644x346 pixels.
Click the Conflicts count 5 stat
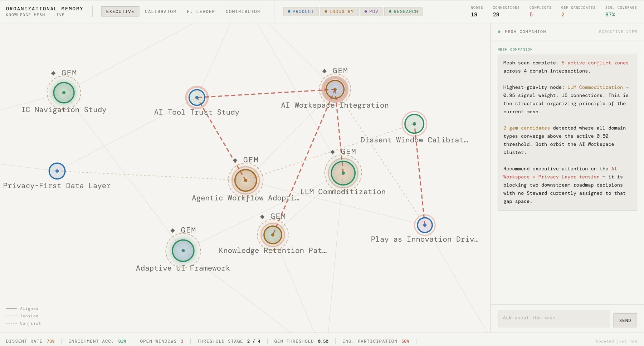click(x=540, y=11)
